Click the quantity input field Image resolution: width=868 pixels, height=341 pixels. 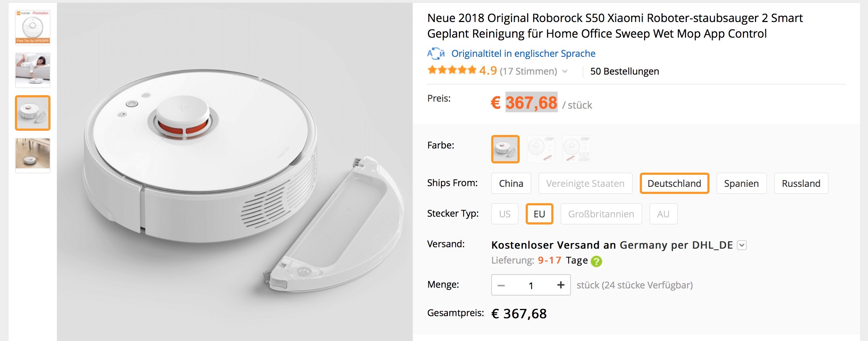click(x=531, y=285)
